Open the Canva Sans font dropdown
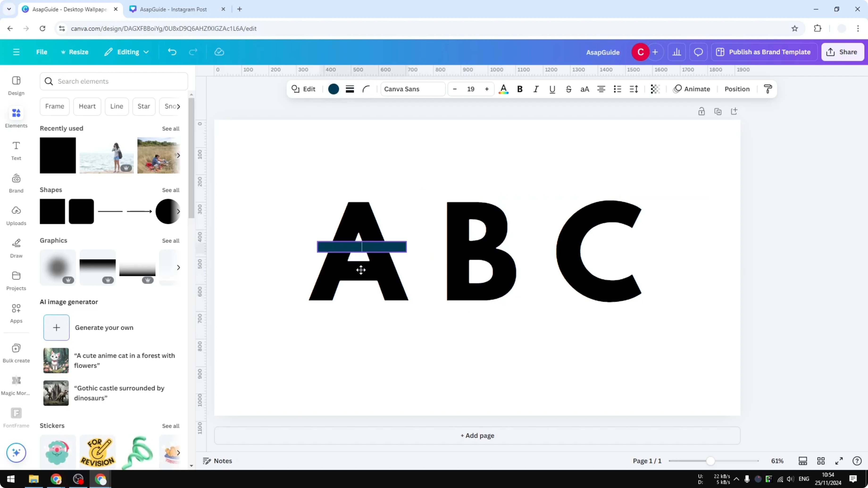The width and height of the screenshot is (868, 488). click(413, 89)
